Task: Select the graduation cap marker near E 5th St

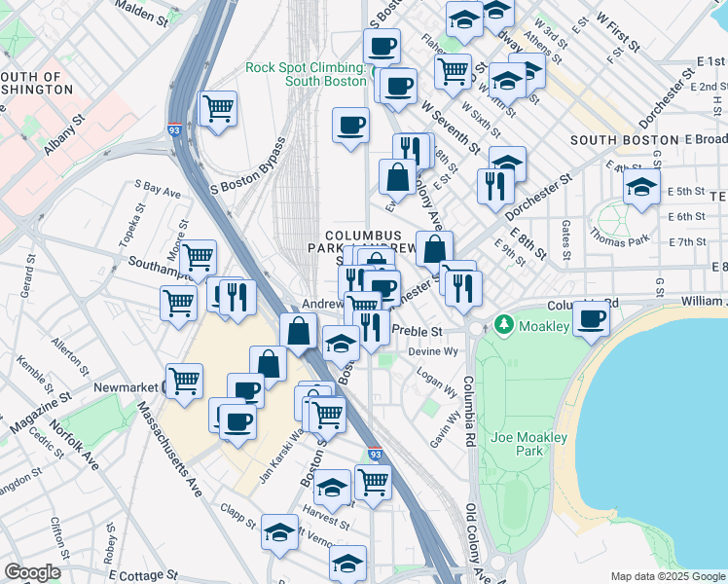Action: pos(641,187)
